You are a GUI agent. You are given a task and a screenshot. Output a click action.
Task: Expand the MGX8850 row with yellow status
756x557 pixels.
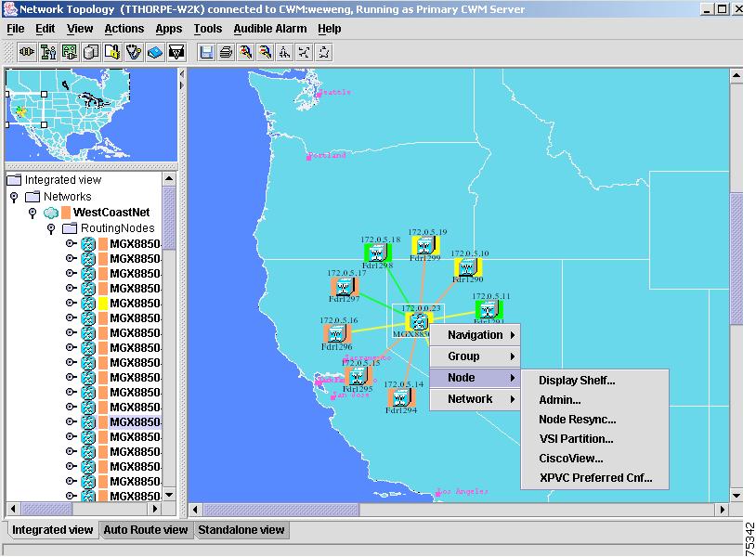[71, 303]
